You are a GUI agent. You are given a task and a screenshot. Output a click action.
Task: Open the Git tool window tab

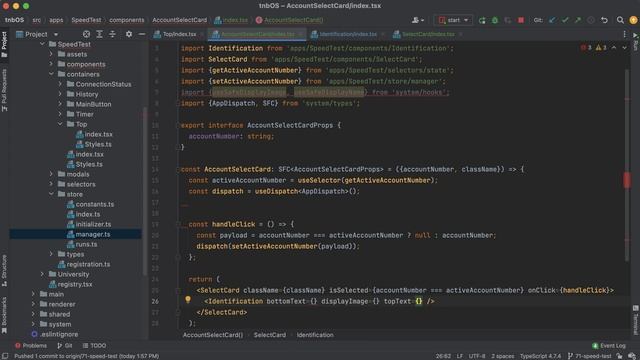(65, 346)
